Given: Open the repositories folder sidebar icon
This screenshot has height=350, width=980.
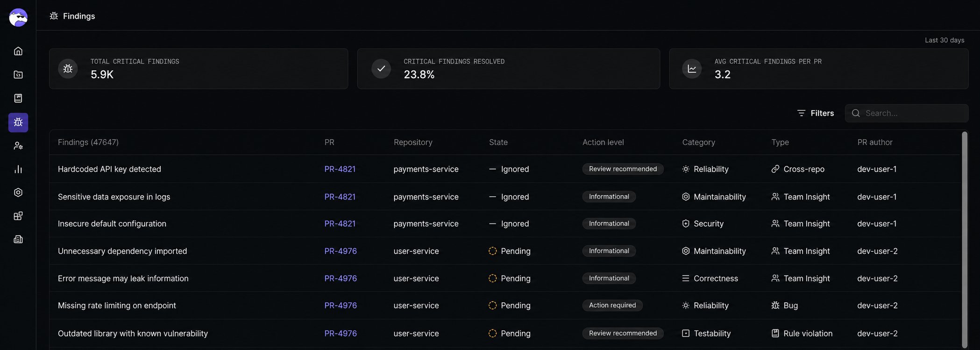Looking at the screenshot, I should pos(18,75).
